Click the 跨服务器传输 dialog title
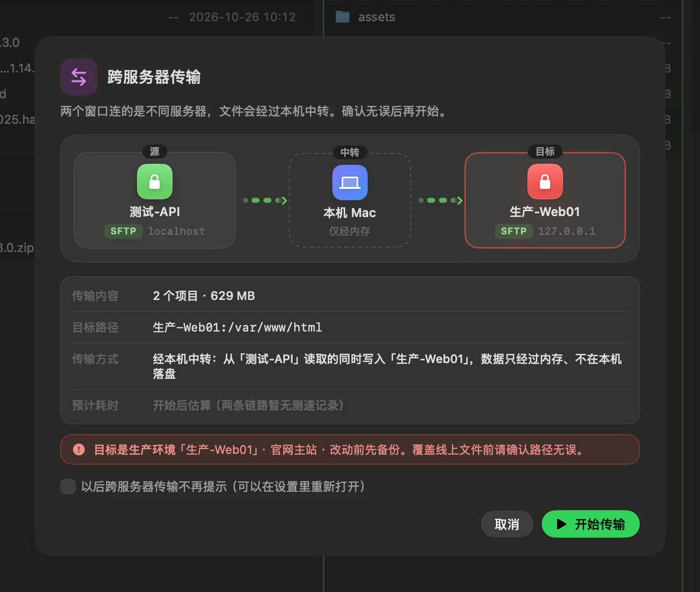This screenshot has width=700, height=592. (x=154, y=77)
